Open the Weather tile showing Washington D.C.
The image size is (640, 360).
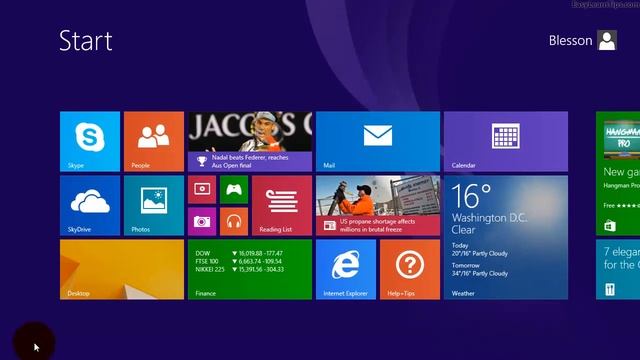[506, 238]
